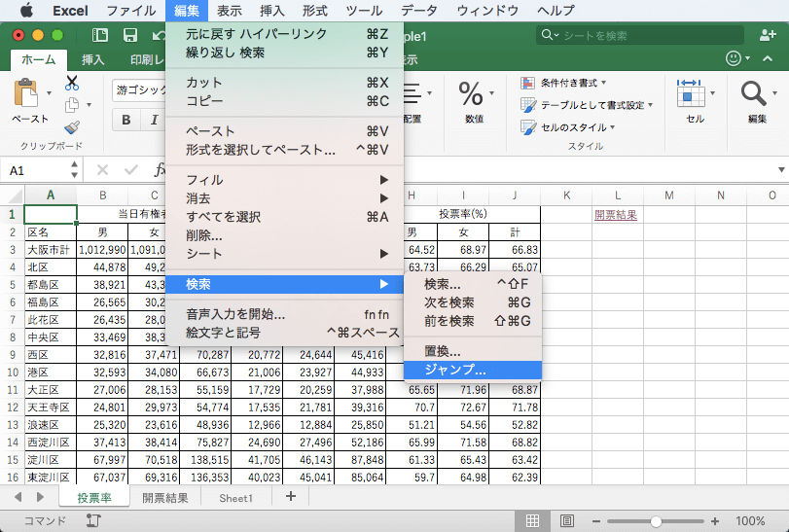789x532 pixels.
Task: Switch to Normal view grid icon
Action: 532,521
